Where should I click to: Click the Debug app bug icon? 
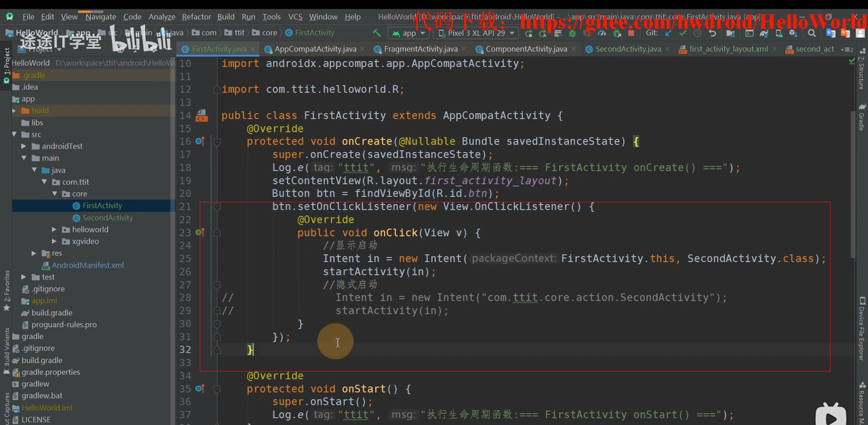pyautogui.click(x=573, y=33)
